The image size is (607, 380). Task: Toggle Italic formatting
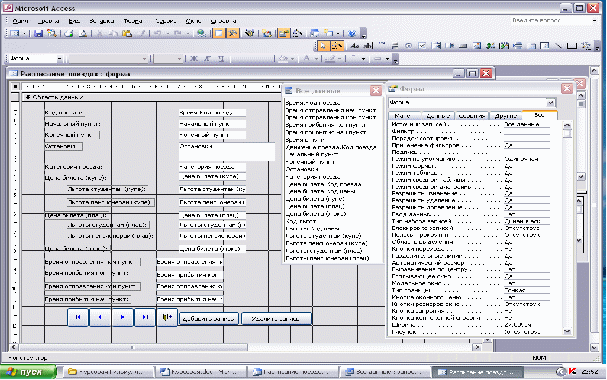pos(207,58)
